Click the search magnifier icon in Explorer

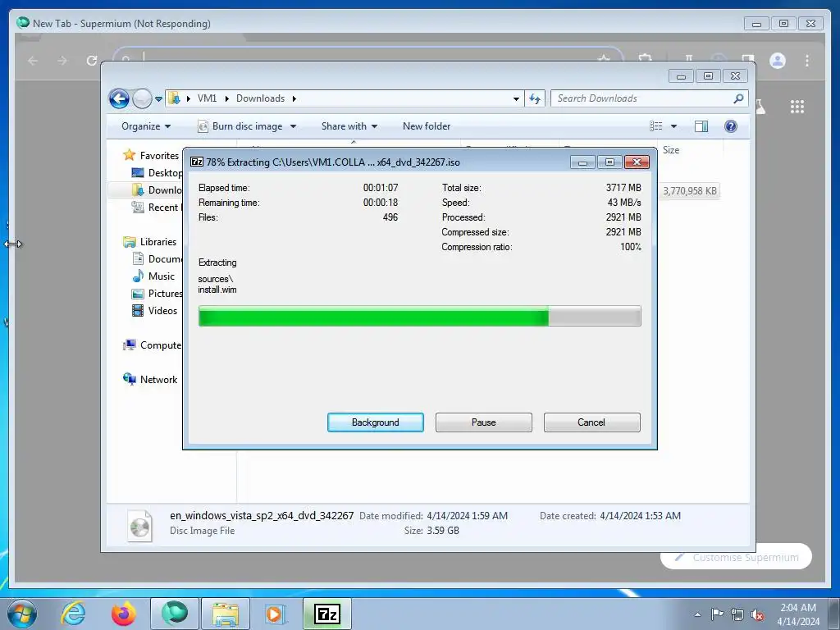(x=738, y=98)
